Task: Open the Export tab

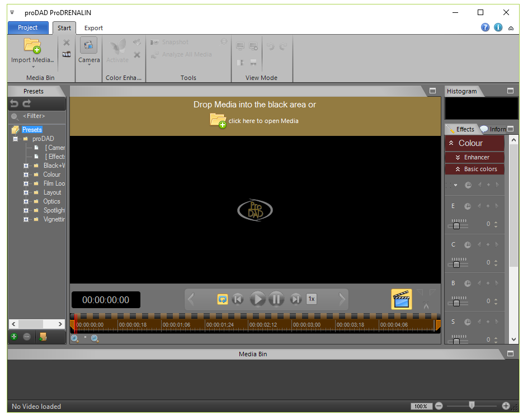Action: coord(93,28)
